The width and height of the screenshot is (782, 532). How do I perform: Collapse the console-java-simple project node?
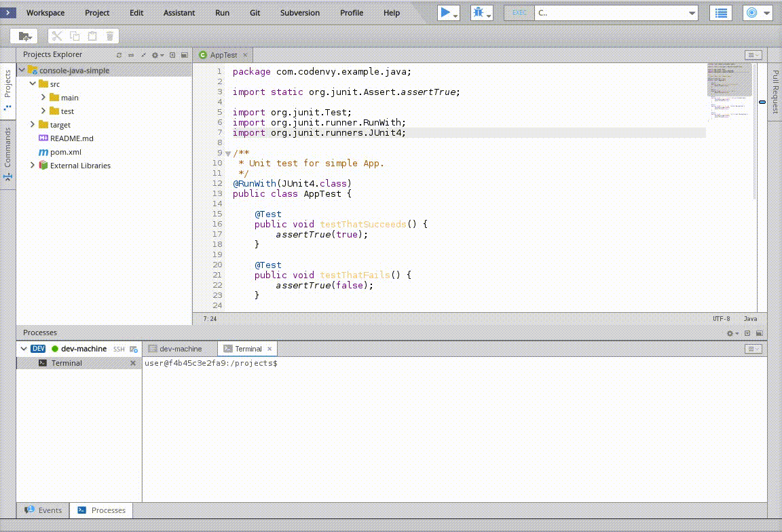coord(22,71)
